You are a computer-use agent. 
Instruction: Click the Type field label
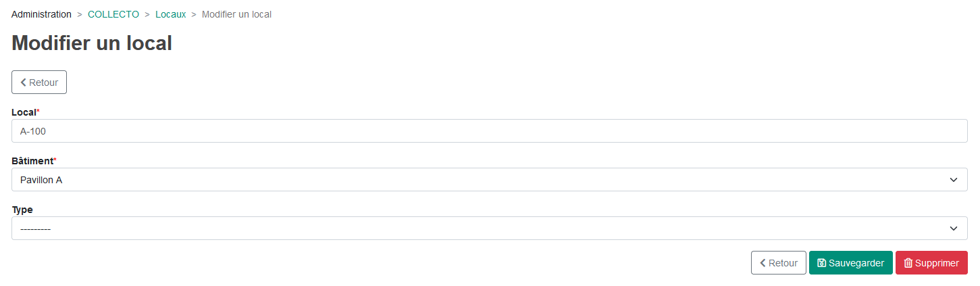[22, 210]
